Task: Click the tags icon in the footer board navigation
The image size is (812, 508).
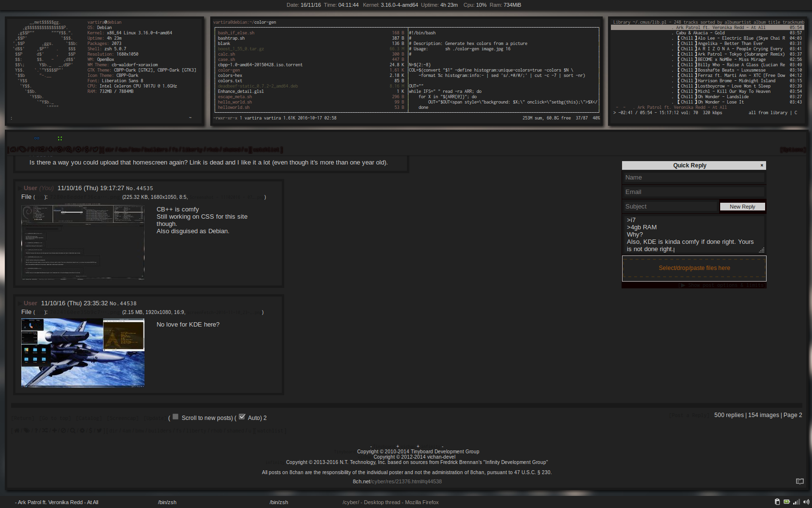Action: click(x=26, y=430)
